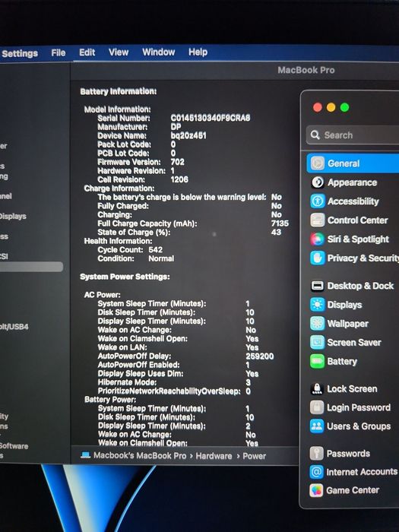Image resolution: width=399 pixels, height=532 pixels.
Task: Click the Battery Information heading
Action: [119, 91]
